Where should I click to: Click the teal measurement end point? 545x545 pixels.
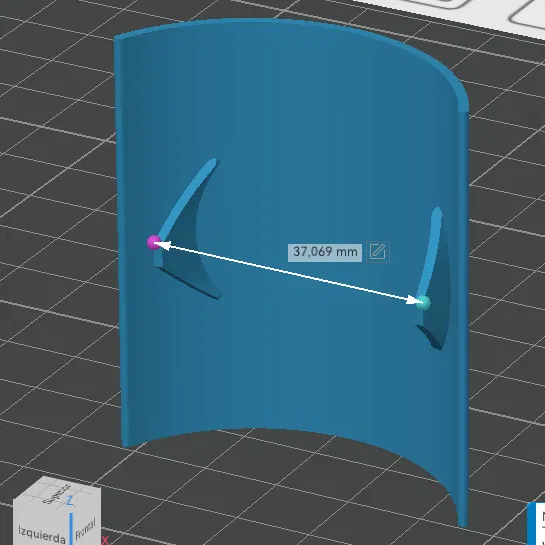click(x=423, y=302)
